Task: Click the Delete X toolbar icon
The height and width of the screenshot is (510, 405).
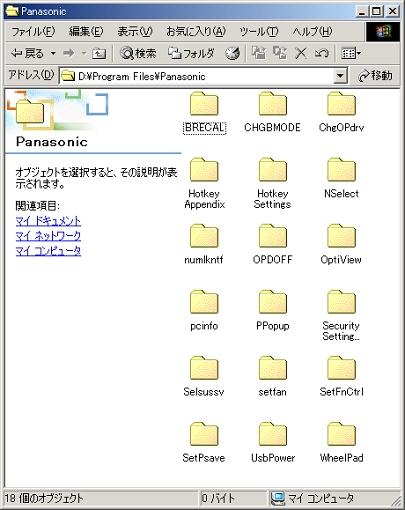Action: coord(301,53)
